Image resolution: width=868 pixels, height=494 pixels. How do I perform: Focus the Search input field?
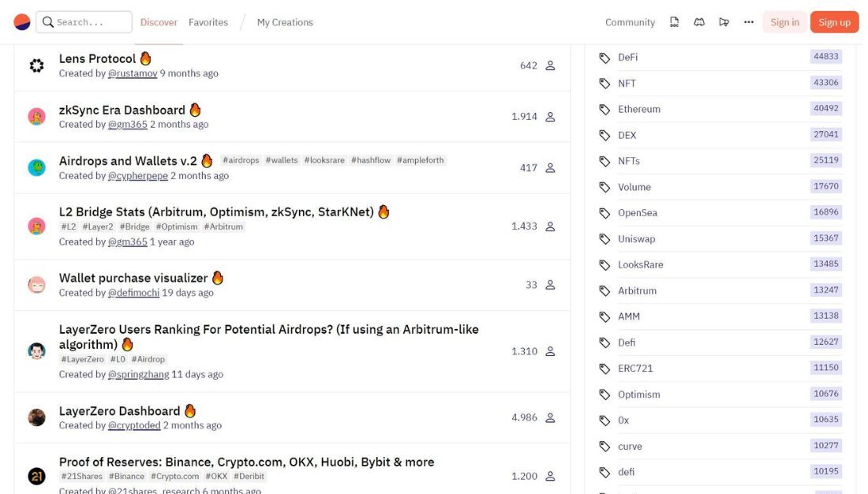click(84, 22)
